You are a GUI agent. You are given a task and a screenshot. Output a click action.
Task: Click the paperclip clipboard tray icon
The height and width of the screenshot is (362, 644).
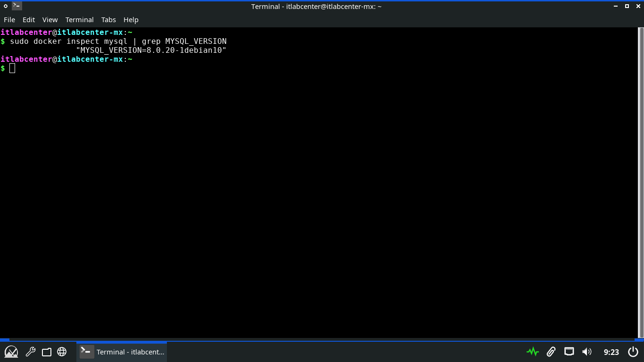551,352
